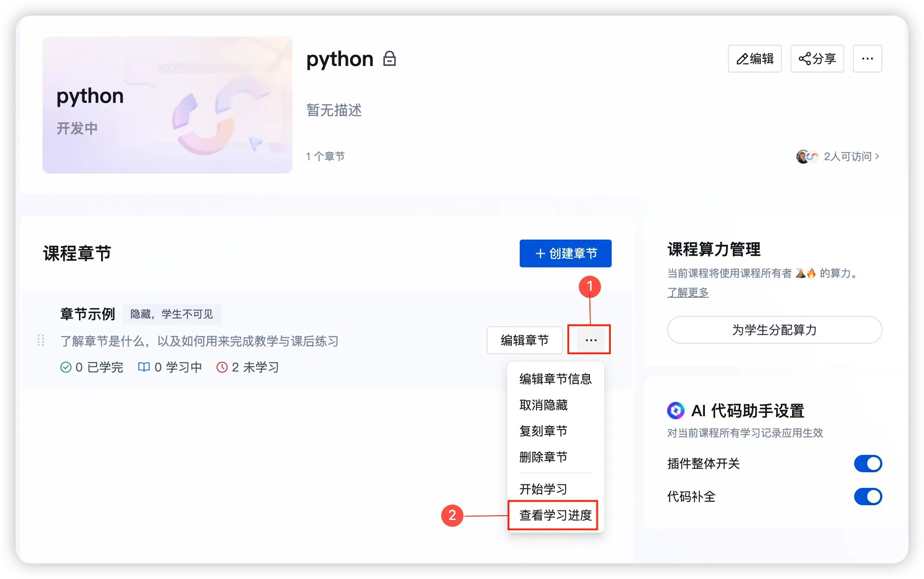Click the three-dot more button at top right
Image resolution: width=924 pixels, height=579 pixels.
867,59
